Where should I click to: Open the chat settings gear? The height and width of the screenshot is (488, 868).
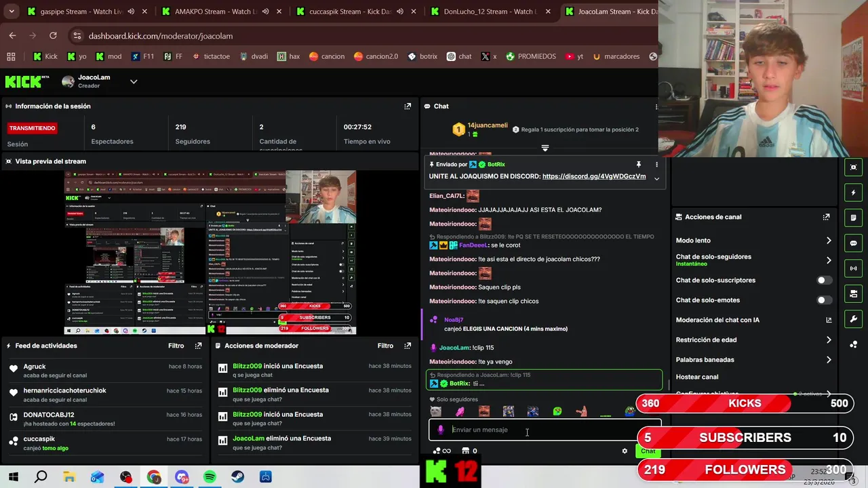[625, 451]
